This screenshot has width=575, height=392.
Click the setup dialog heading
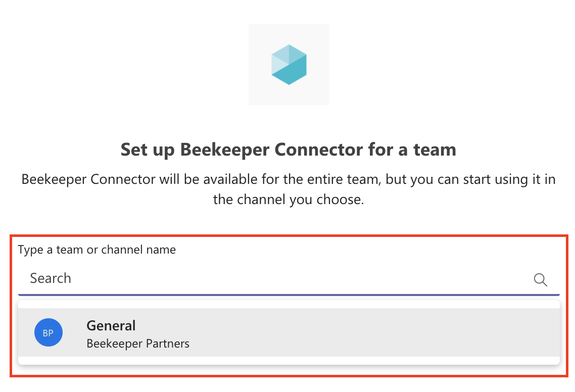click(x=288, y=150)
